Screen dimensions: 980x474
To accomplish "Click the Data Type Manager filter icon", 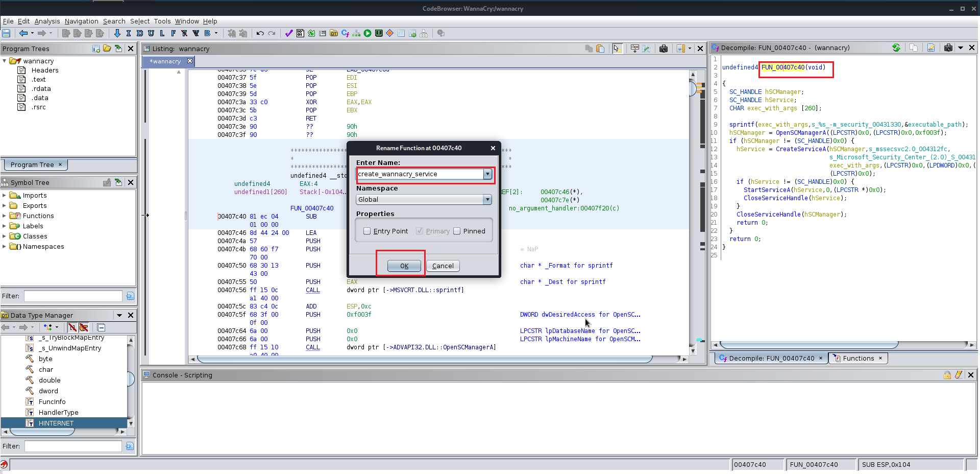I will point(130,446).
